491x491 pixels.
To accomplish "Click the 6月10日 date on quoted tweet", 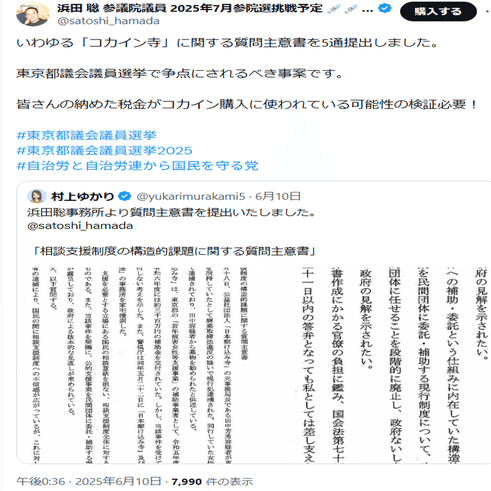I will pyautogui.click(x=278, y=196).
